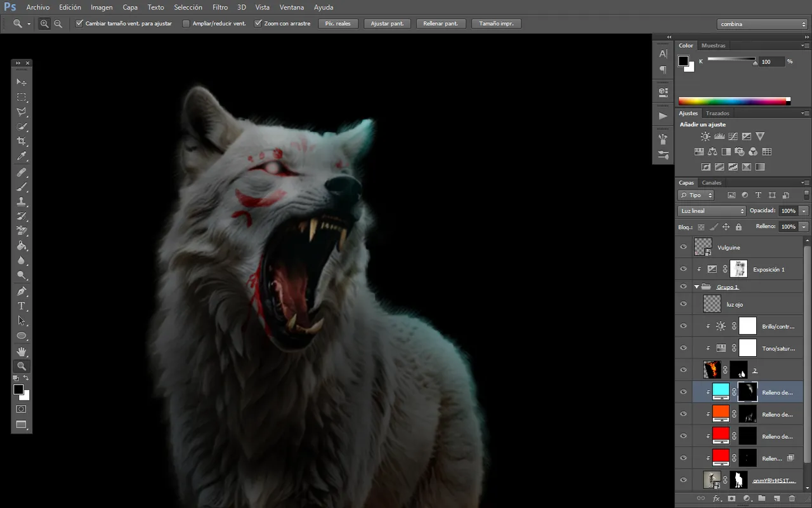Select the Eyedropper tool

[22, 156]
